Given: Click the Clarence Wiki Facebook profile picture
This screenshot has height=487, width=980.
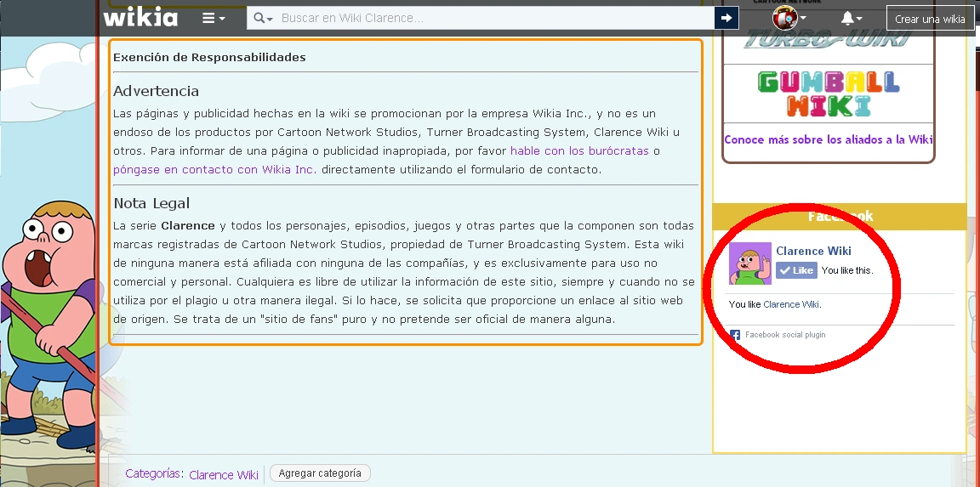Looking at the screenshot, I should tap(749, 263).
